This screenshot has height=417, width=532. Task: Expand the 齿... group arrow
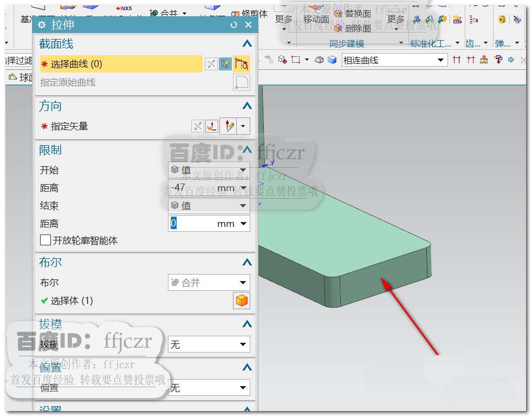click(x=485, y=43)
